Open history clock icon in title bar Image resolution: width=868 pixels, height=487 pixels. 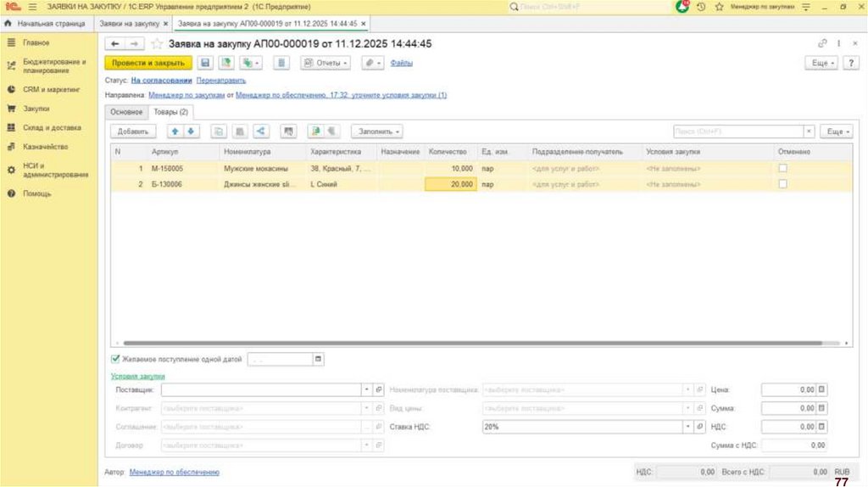pos(701,7)
